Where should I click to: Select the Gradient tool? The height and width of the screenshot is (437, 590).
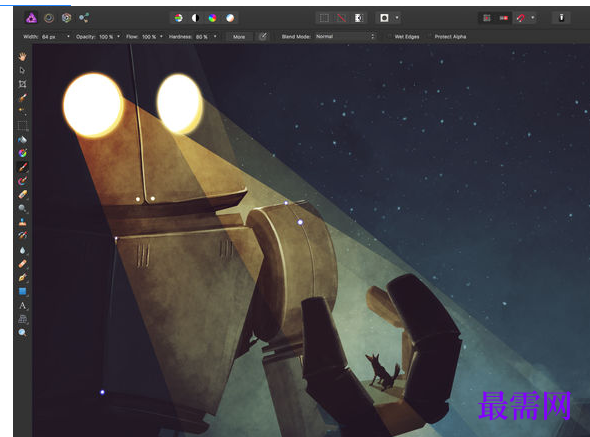click(22, 153)
